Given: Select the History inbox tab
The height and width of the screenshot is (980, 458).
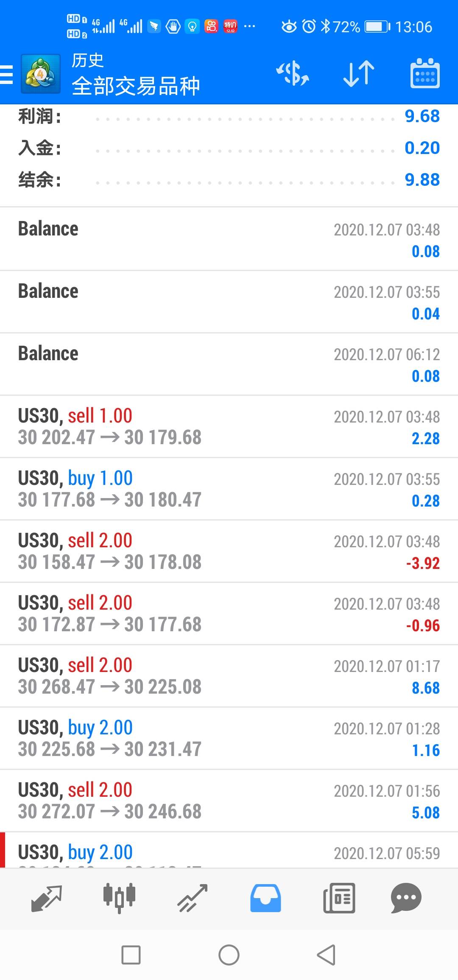Looking at the screenshot, I should (x=265, y=898).
